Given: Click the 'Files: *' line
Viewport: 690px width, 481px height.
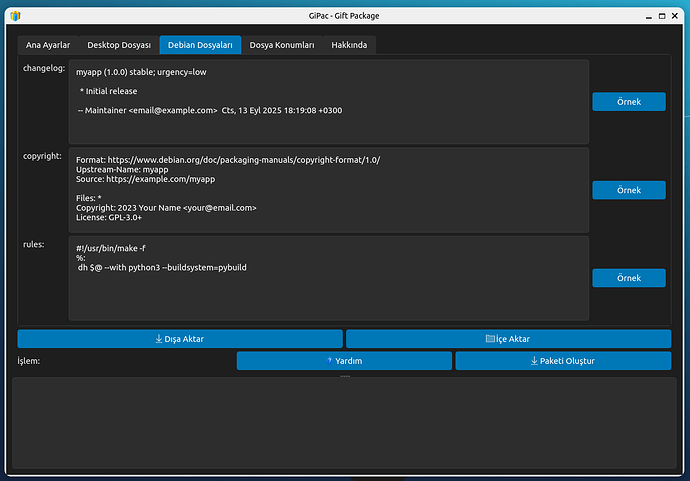Looking at the screenshot, I should point(88,198).
